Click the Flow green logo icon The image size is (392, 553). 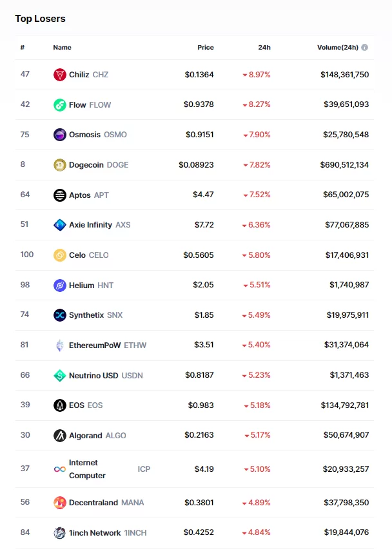point(59,105)
